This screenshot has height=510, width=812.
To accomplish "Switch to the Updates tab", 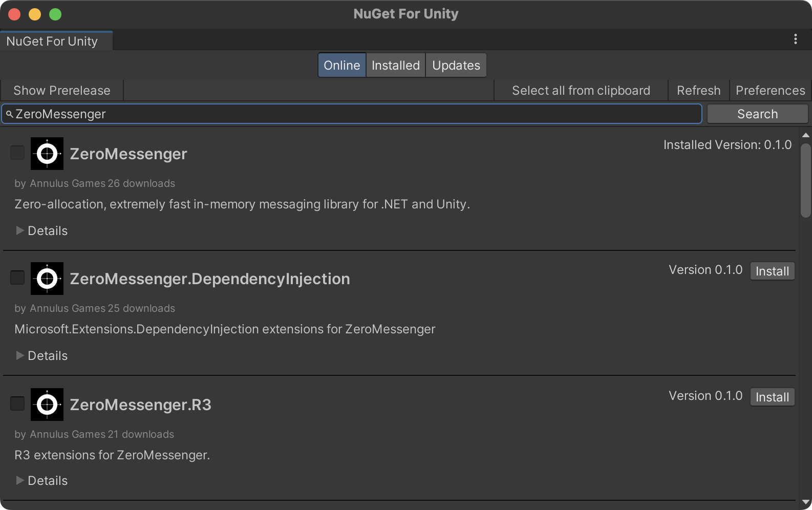I will click(x=456, y=66).
